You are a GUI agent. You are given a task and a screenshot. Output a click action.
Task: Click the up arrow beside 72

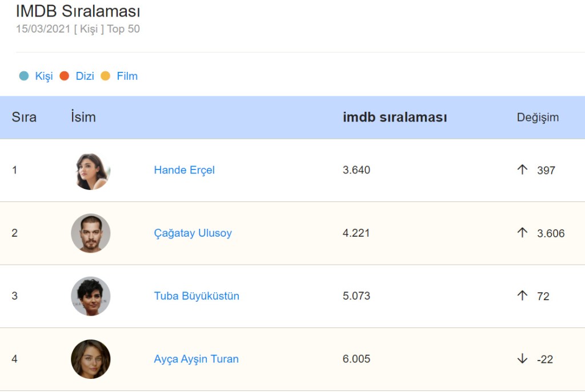point(522,295)
